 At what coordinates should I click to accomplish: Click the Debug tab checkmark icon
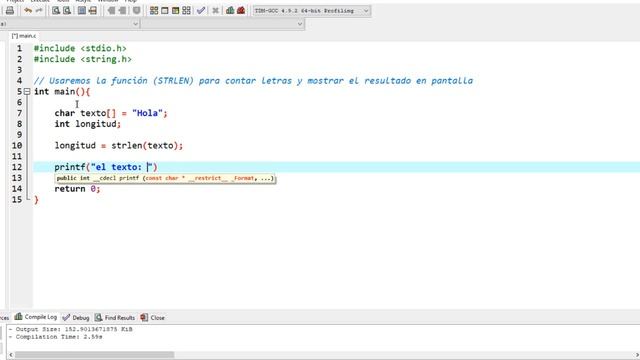click(x=66, y=318)
